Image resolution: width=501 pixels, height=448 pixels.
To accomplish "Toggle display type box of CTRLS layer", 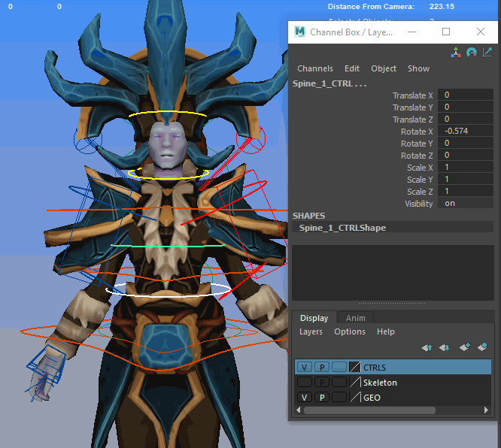I will click(339, 368).
